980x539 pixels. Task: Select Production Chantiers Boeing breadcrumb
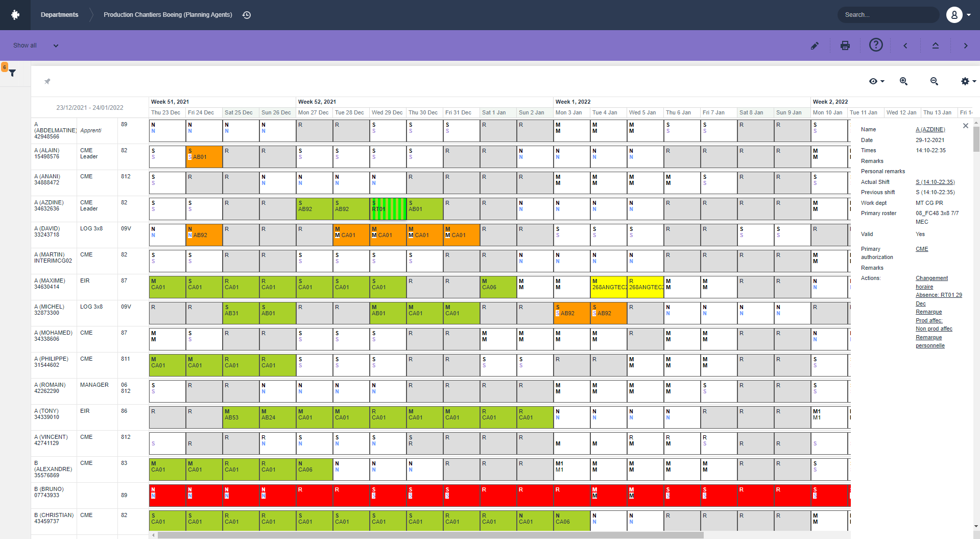click(x=168, y=15)
